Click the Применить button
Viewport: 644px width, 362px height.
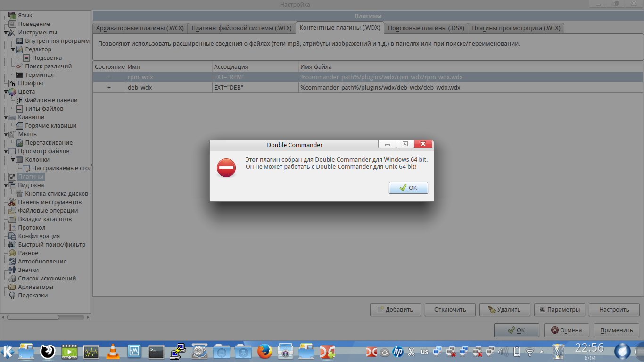[x=617, y=330]
